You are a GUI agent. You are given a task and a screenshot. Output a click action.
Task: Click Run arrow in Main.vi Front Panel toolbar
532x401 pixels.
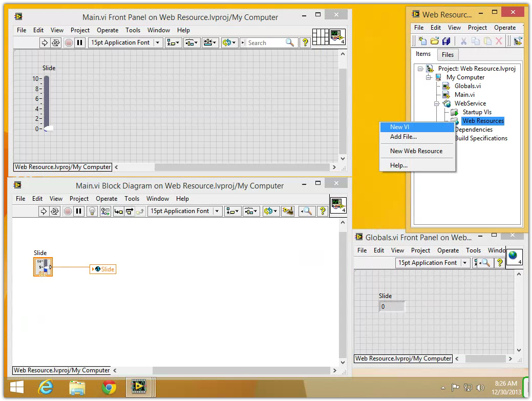(44, 43)
